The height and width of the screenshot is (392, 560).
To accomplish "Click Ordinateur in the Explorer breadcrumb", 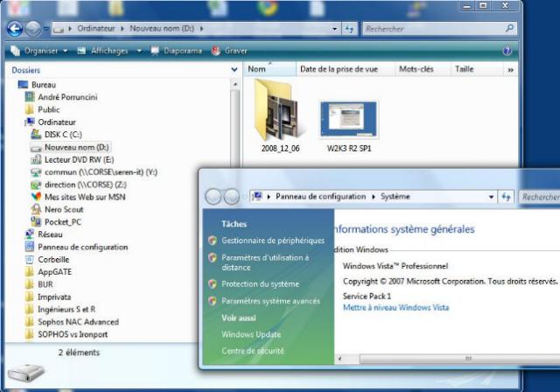I will [96, 29].
